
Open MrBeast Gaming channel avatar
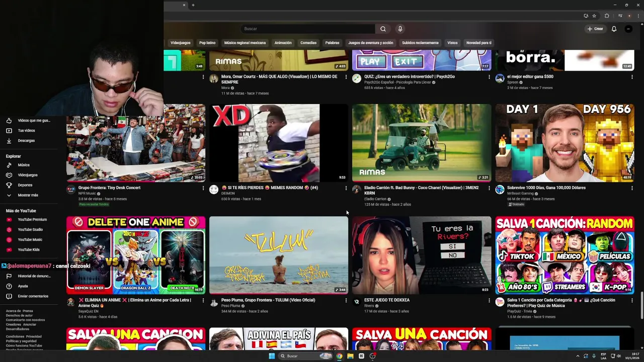[x=500, y=190]
